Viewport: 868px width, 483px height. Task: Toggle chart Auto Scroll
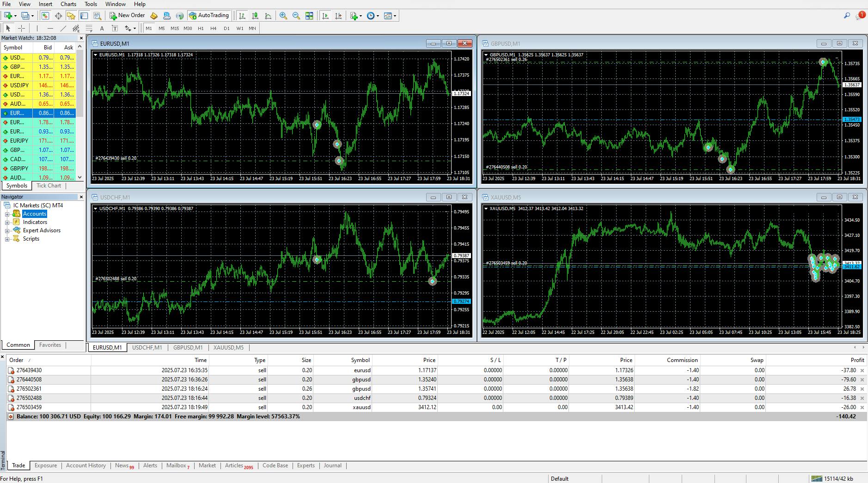point(325,16)
